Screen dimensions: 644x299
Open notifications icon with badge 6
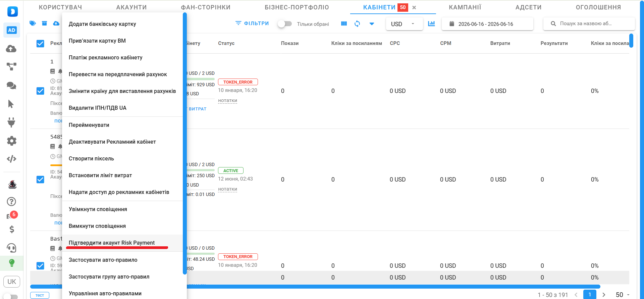[11, 215]
